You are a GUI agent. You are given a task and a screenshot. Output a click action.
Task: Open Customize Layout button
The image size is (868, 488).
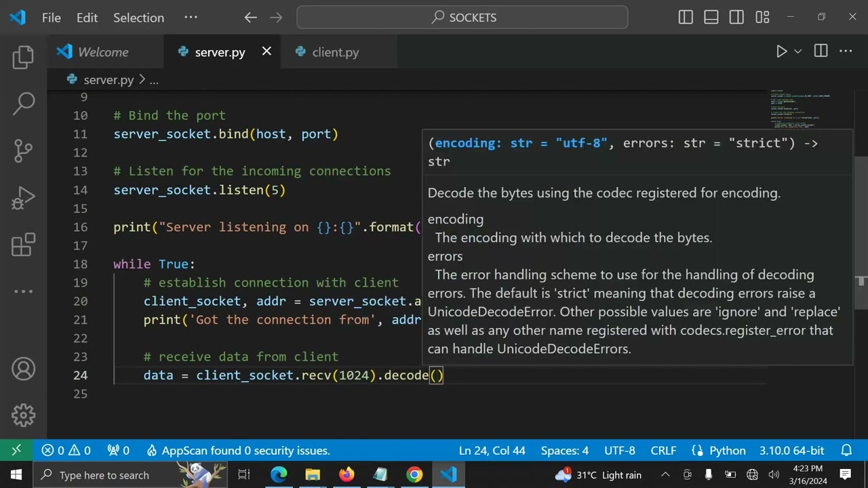click(x=762, y=18)
